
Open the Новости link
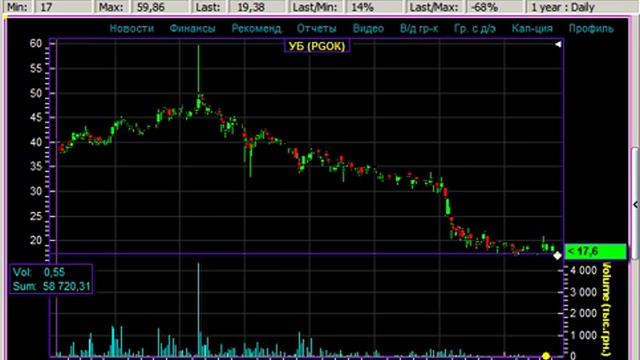point(131,29)
